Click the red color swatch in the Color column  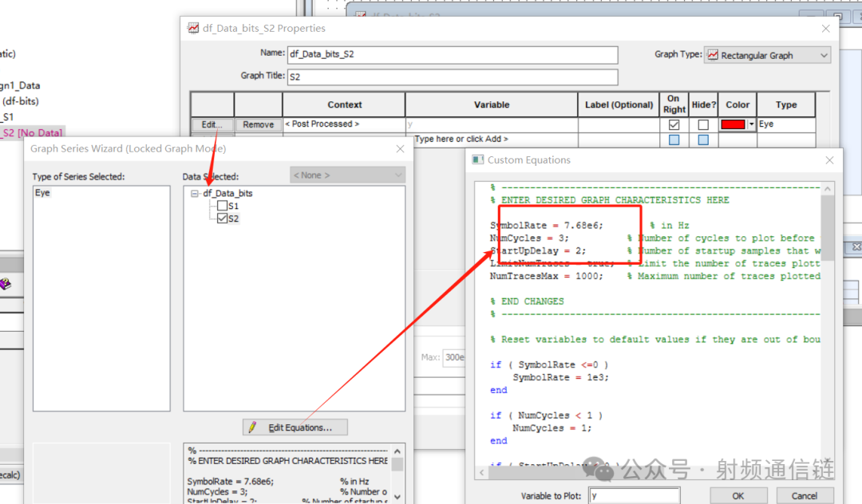click(x=733, y=124)
